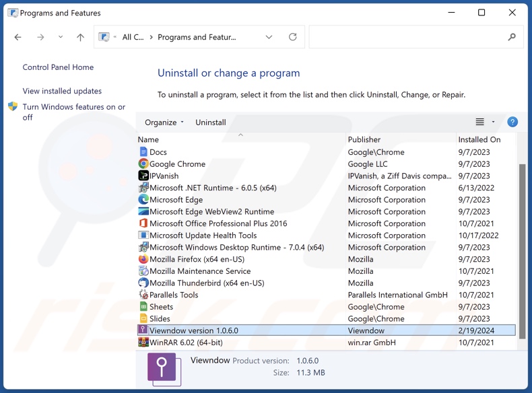Click the change view icon
532x393 pixels.
[479, 122]
